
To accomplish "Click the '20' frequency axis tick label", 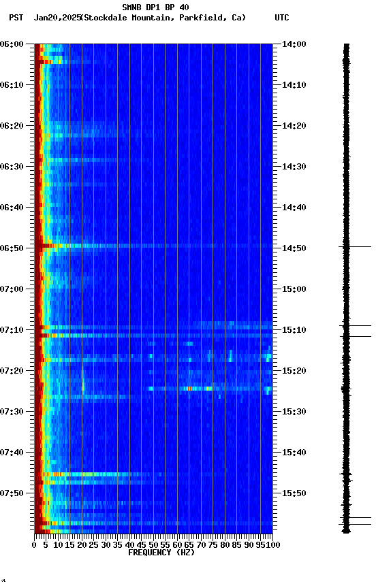I will click(82, 545).
